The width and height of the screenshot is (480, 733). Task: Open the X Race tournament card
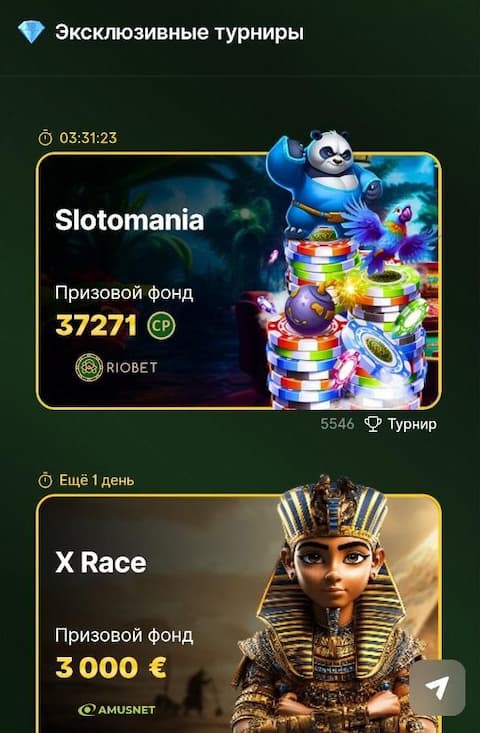coord(239,613)
